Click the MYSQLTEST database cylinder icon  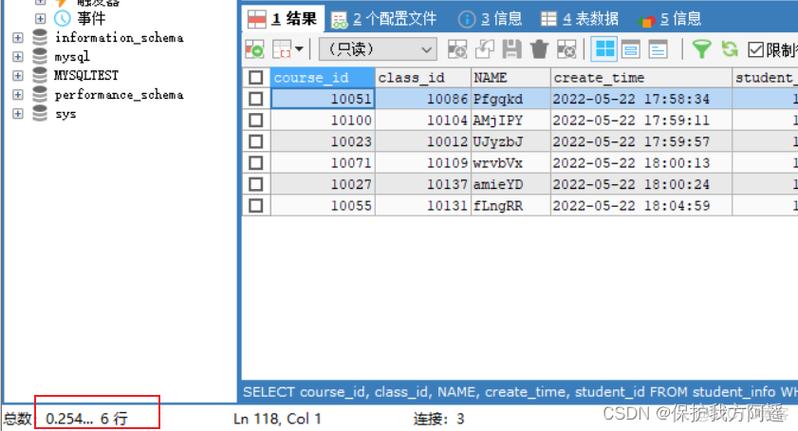(40, 75)
